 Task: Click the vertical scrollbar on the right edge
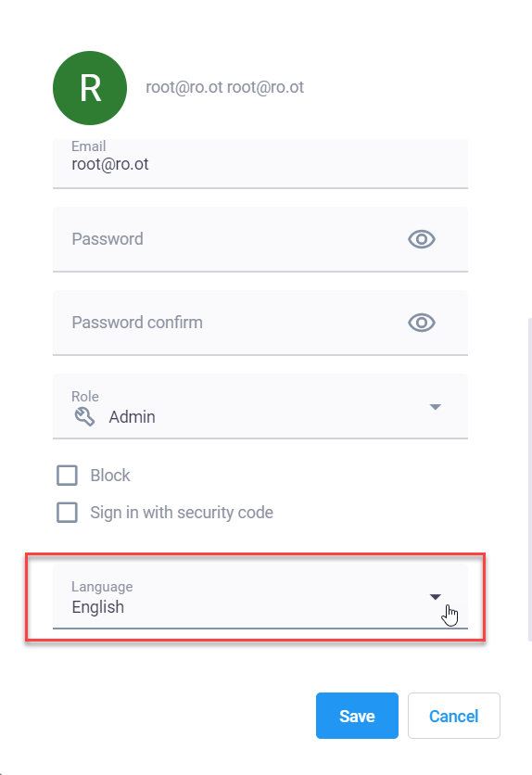pyautogui.click(x=529, y=479)
